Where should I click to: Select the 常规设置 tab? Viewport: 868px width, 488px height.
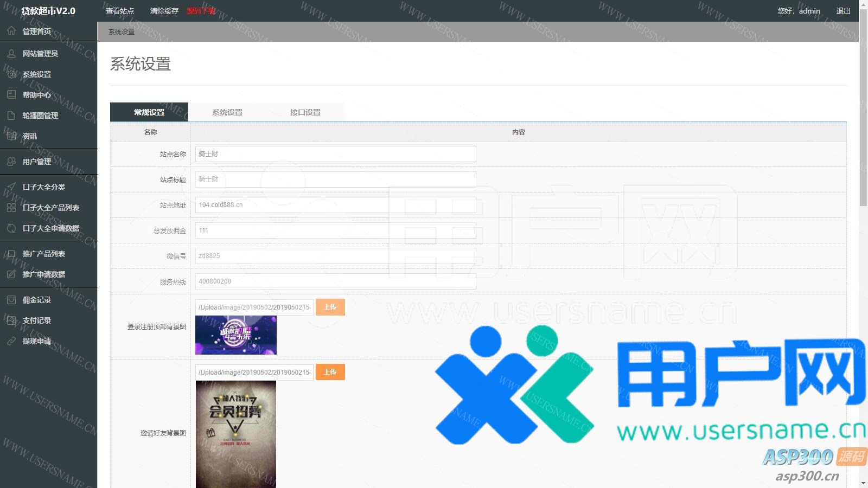(149, 112)
